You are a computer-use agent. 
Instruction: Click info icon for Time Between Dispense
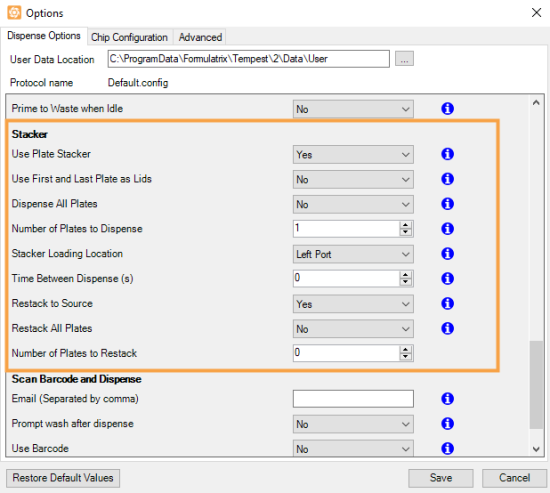tap(447, 278)
